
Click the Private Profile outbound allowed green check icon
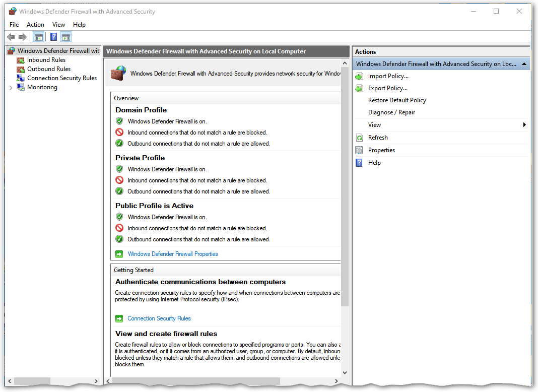click(119, 191)
